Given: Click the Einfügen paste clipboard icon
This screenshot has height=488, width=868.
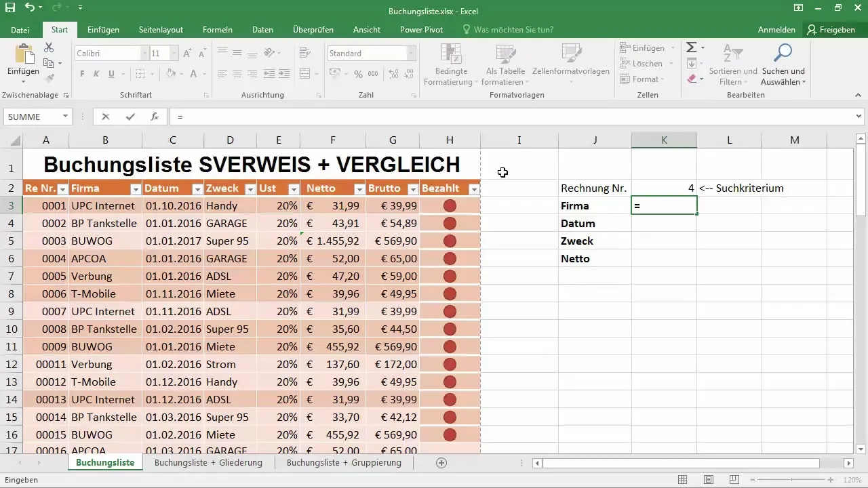Looking at the screenshot, I should pyautogui.click(x=23, y=54).
